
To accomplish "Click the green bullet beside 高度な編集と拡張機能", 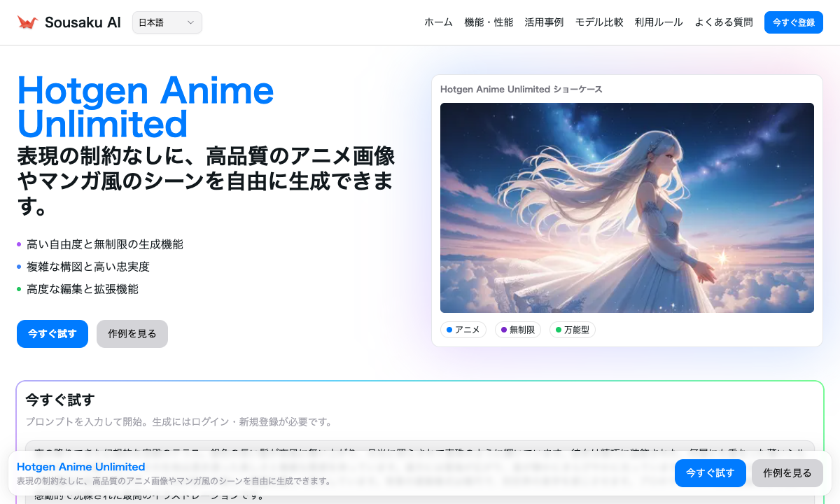I will click(x=20, y=289).
